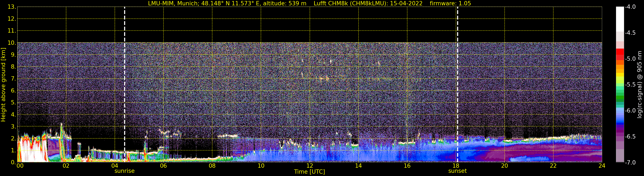Screen dimensions: 644x176
Task: Click the colorbar tick label '-5.5'
Action: (x=630, y=85)
